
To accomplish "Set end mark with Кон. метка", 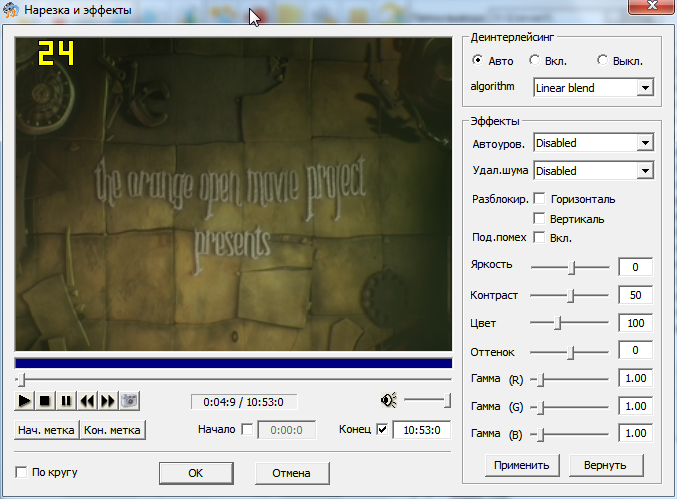I will 112,430.
